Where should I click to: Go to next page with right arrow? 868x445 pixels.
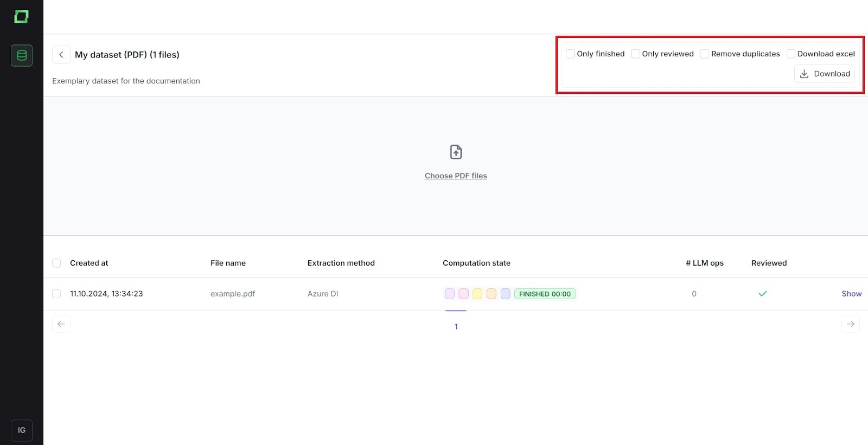[x=851, y=324]
